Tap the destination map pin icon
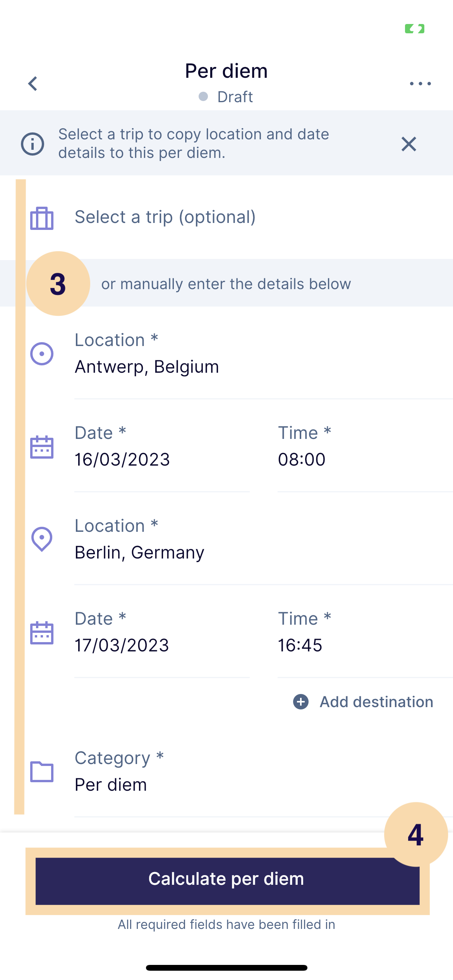 [42, 539]
